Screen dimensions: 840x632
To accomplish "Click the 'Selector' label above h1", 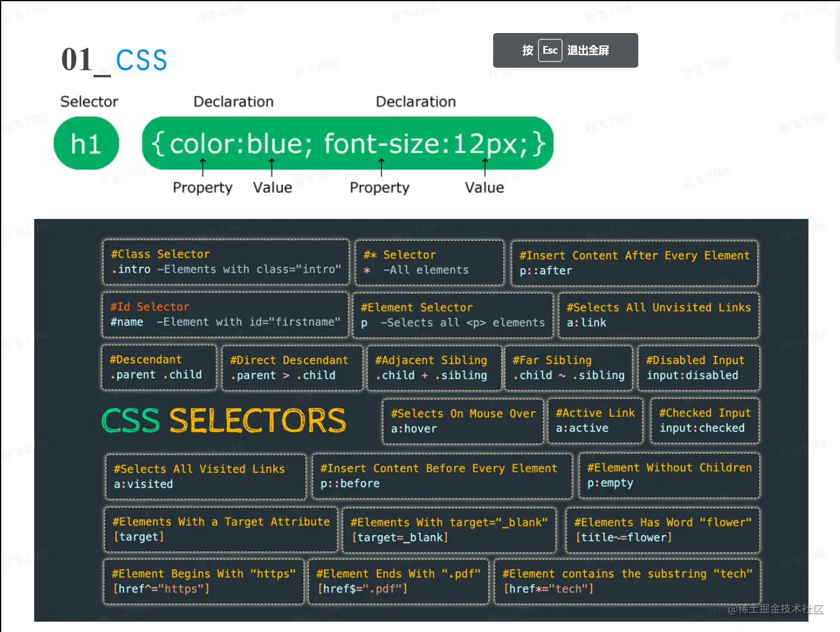I will click(x=89, y=101).
